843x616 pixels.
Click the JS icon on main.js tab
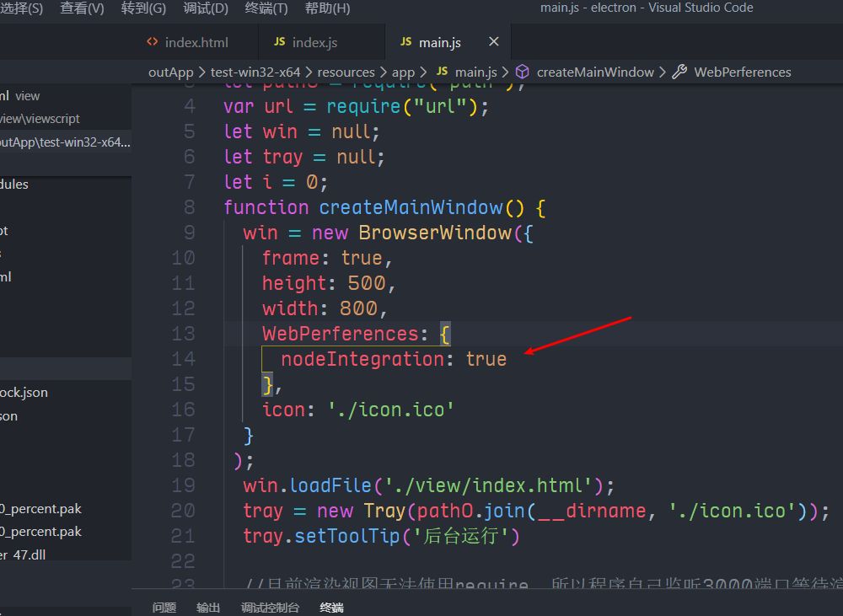click(x=406, y=42)
